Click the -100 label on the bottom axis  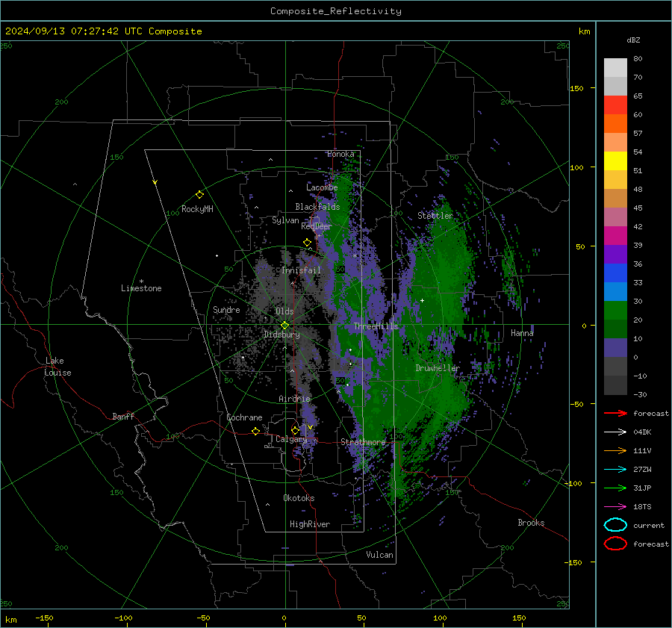click(x=123, y=618)
